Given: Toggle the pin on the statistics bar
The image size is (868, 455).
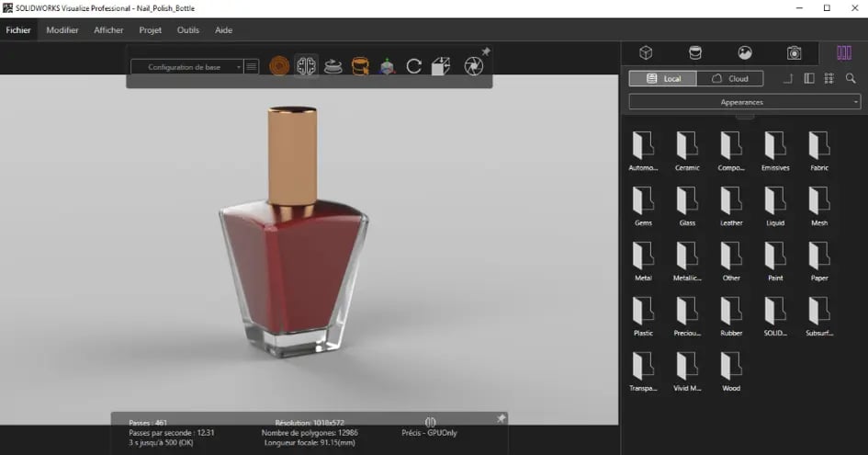Looking at the screenshot, I should tap(501, 418).
